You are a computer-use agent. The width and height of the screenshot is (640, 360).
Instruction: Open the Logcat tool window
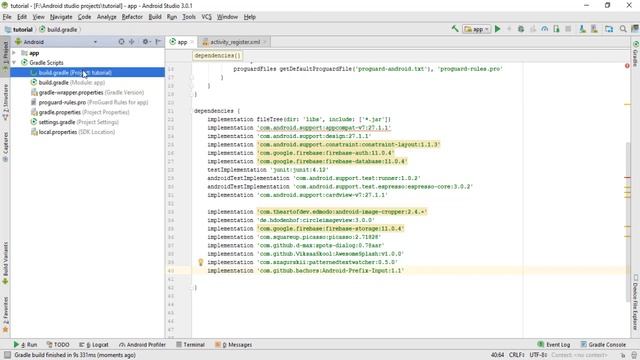94,345
